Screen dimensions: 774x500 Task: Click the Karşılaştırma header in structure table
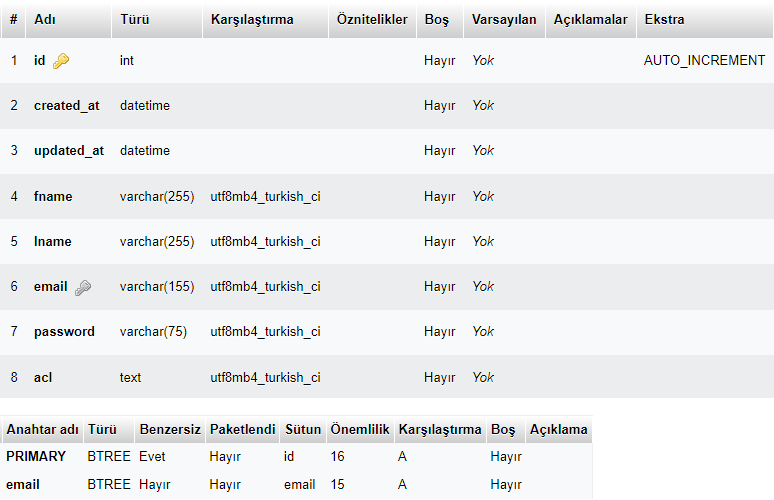coord(252,20)
